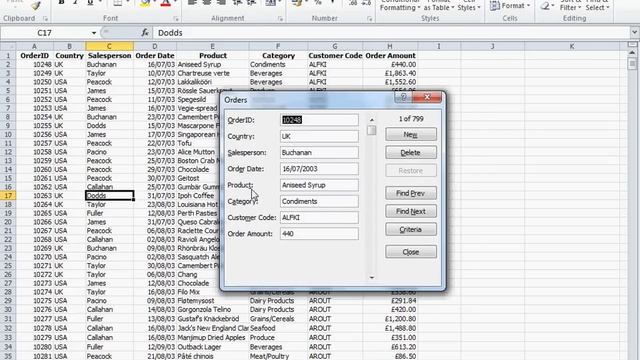Open the Number group dialog launcher
The height and width of the screenshot is (360, 640).
tap(369, 19)
